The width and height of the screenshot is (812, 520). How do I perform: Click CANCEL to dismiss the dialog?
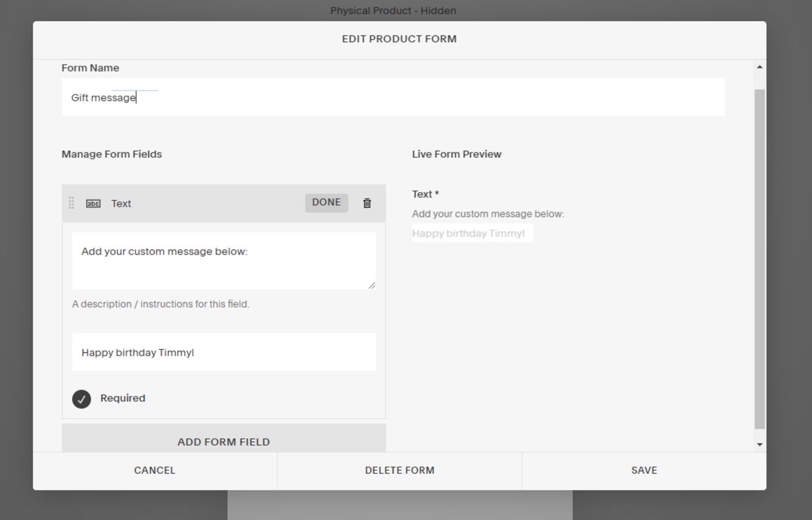click(x=154, y=470)
